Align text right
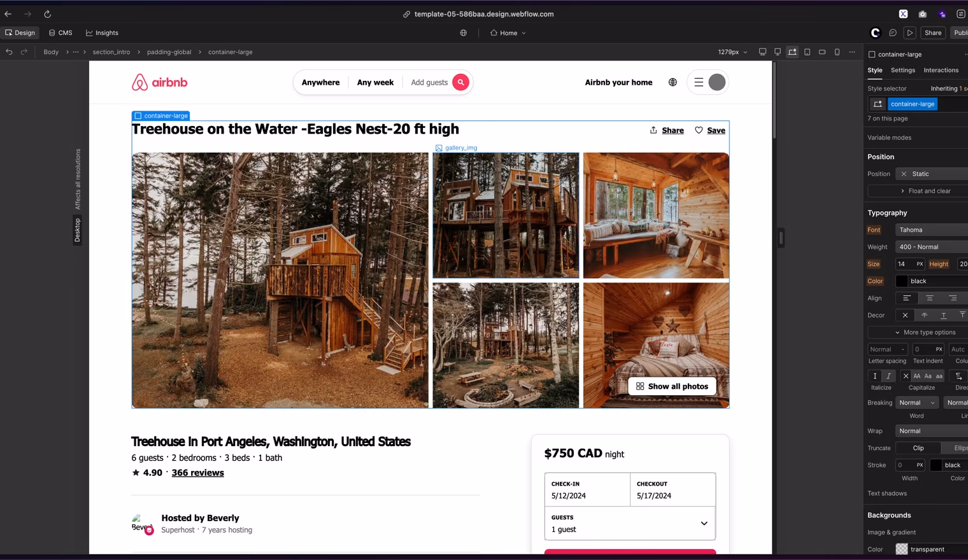This screenshot has height=560, width=968. click(953, 298)
